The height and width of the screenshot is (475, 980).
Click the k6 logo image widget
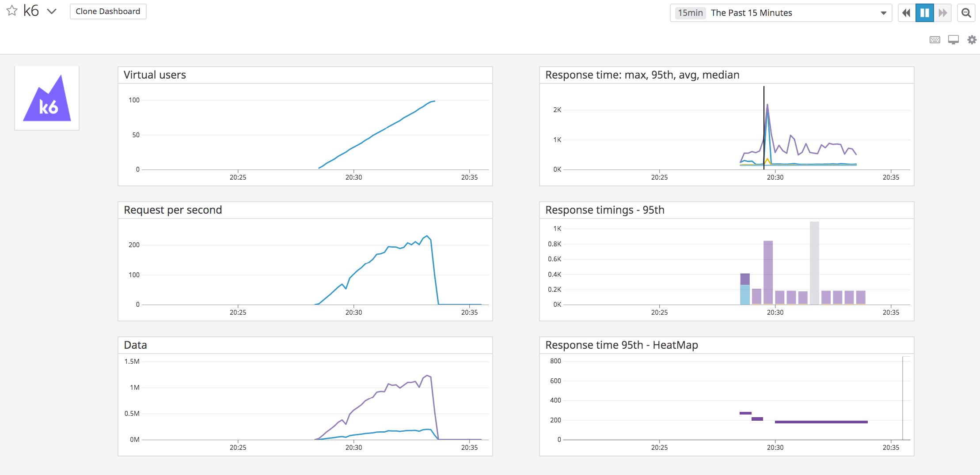click(47, 97)
